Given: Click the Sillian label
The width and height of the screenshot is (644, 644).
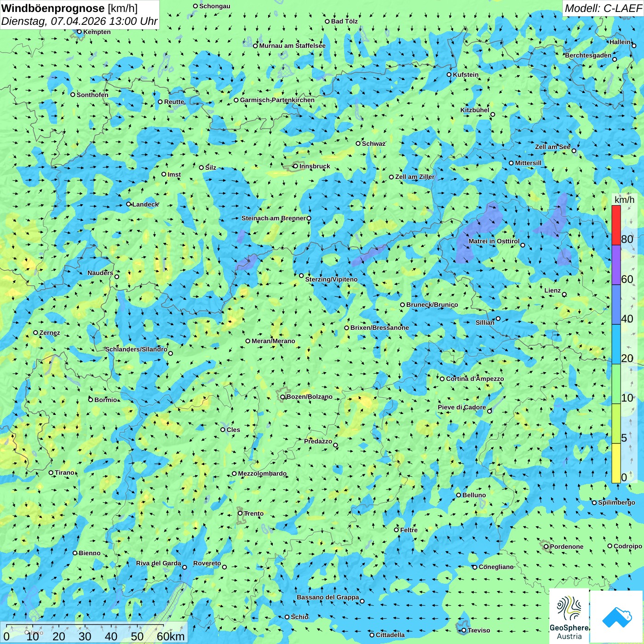Looking at the screenshot, I should click(x=485, y=322).
